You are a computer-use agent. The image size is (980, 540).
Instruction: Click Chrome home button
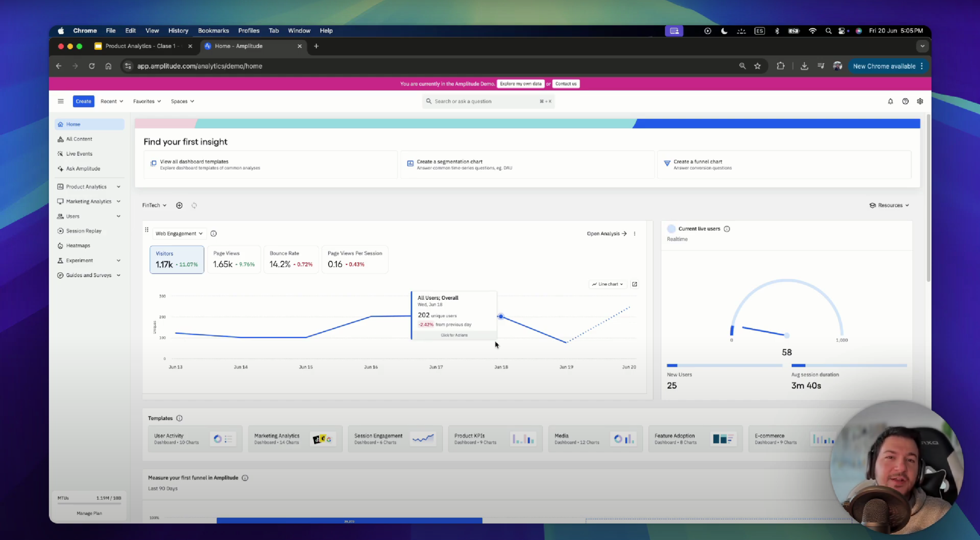point(108,66)
